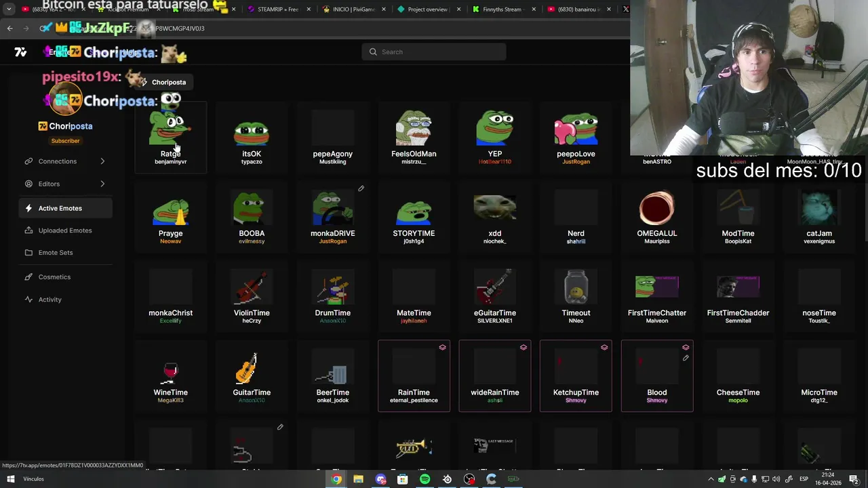The image size is (868, 488).
Task: Open the GuitarTime emote
Action: coord(252,376)
